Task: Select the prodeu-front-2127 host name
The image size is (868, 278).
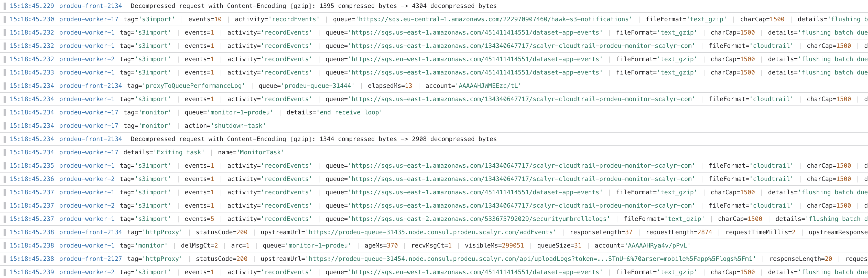Action: coord(90,259)
